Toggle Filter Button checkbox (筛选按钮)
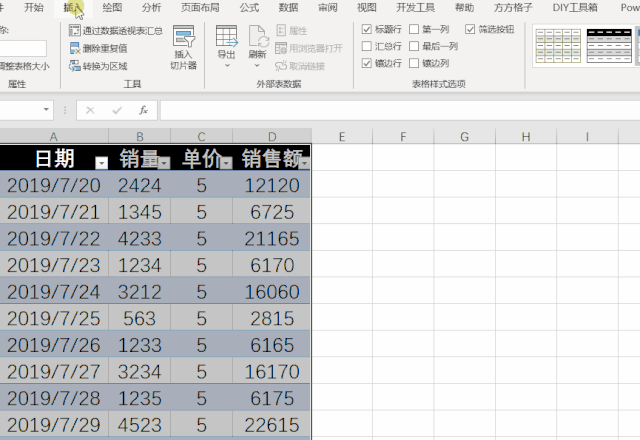 click(x=470, y=29)
